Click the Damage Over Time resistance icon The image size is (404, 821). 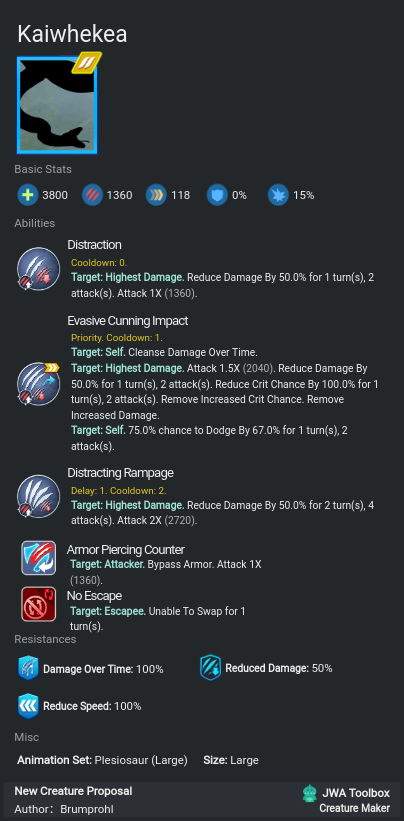coord(28,669)
